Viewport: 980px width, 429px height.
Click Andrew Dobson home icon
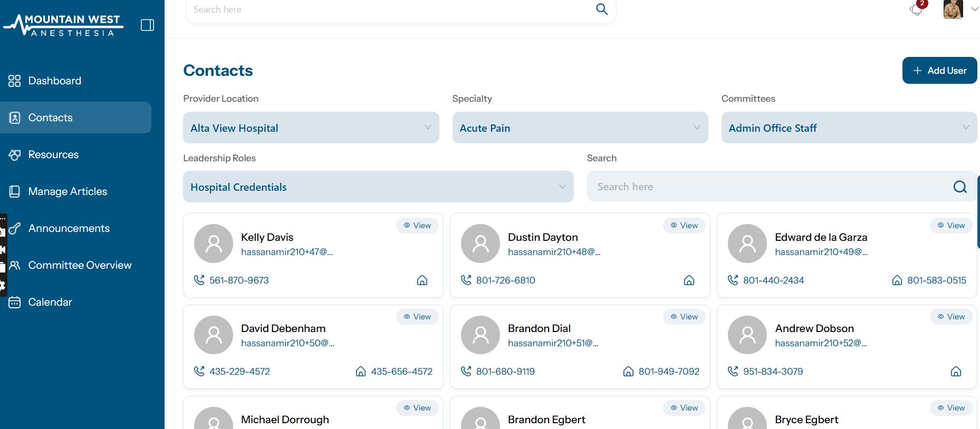[x=955, y=372]
